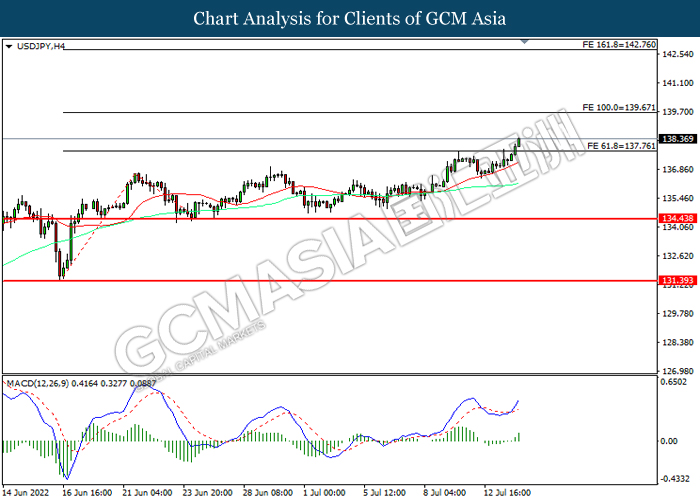Click the 126.980 price axis label
700x500 pixels.
[x=678, y=371]
